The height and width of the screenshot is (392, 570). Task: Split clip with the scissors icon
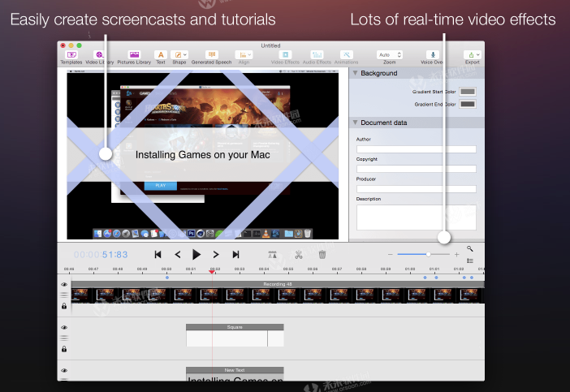(x=299, y=255)
